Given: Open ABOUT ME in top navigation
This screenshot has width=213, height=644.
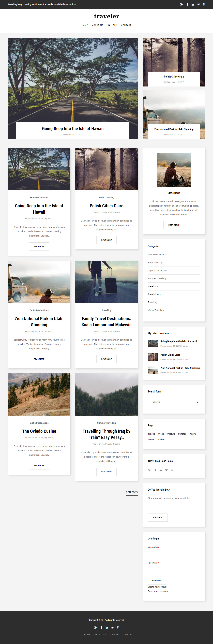Looking at the screenshot, I should 98,25.
